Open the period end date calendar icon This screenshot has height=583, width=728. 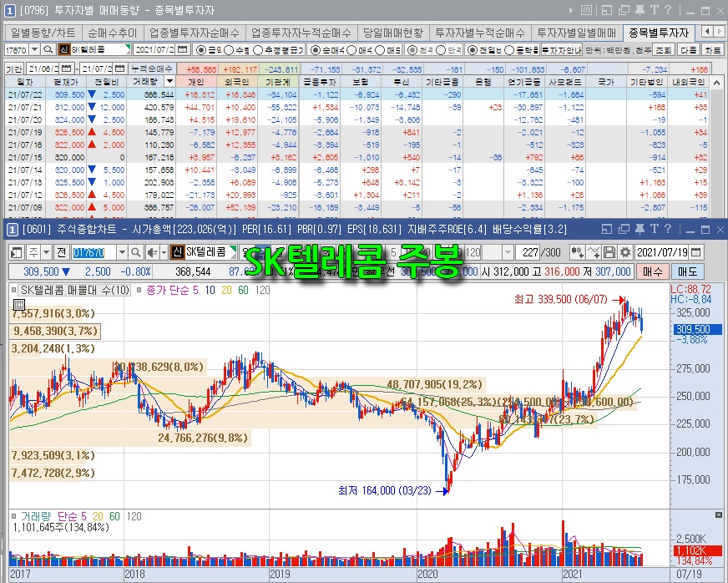119,68
